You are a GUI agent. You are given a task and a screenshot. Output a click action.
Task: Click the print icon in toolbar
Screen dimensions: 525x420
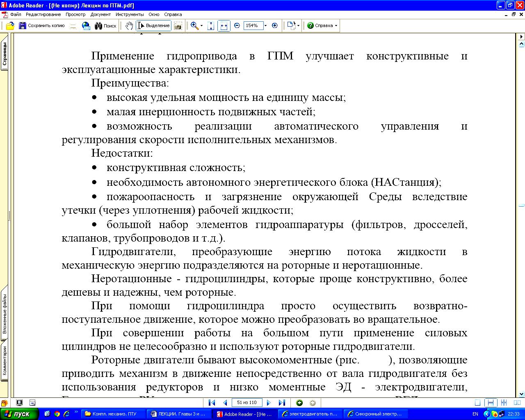click(x=73, y=25)
